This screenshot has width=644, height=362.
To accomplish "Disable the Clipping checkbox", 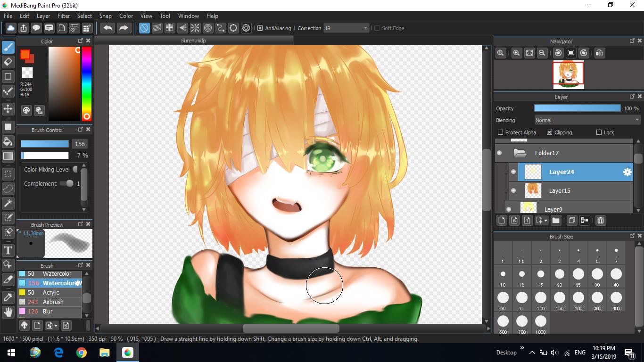I will coord(549,132).
